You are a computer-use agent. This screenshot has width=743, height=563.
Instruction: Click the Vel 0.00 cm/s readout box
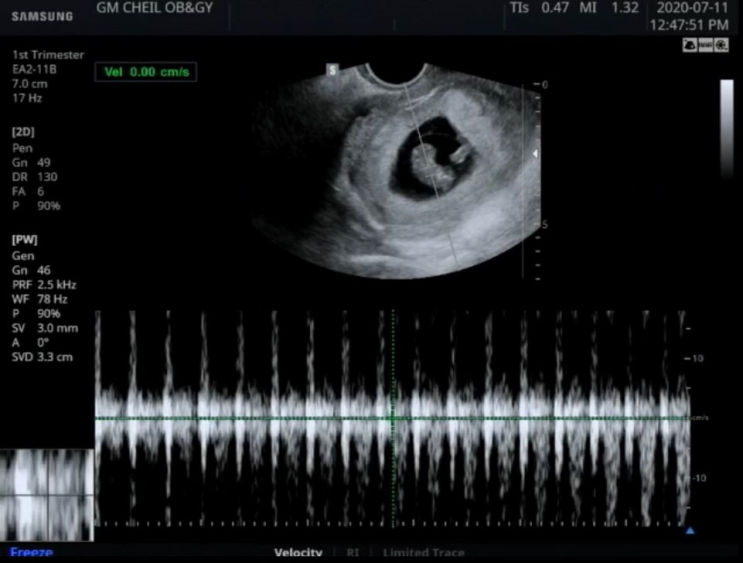coord(146,72)
